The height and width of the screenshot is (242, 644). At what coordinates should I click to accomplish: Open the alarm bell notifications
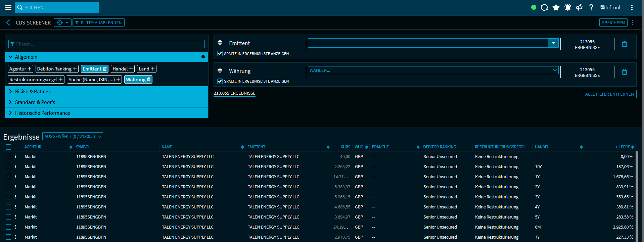coord(568,7)
